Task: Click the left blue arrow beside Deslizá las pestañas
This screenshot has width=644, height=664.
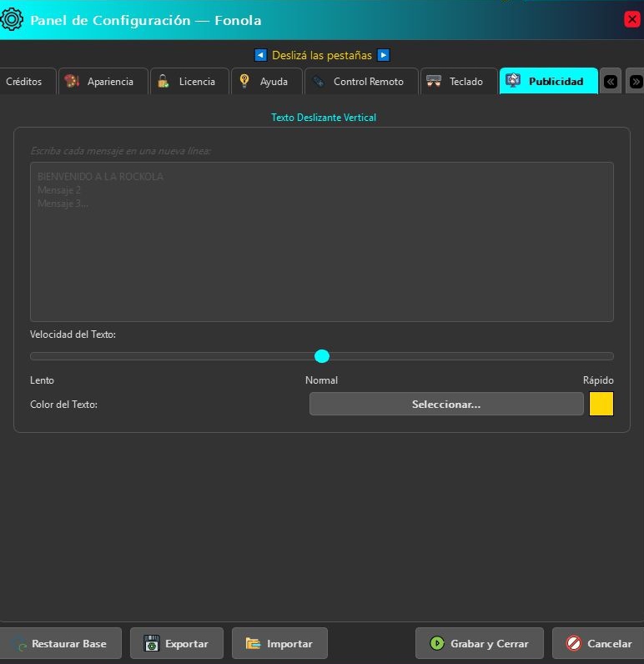Action: 260,55
